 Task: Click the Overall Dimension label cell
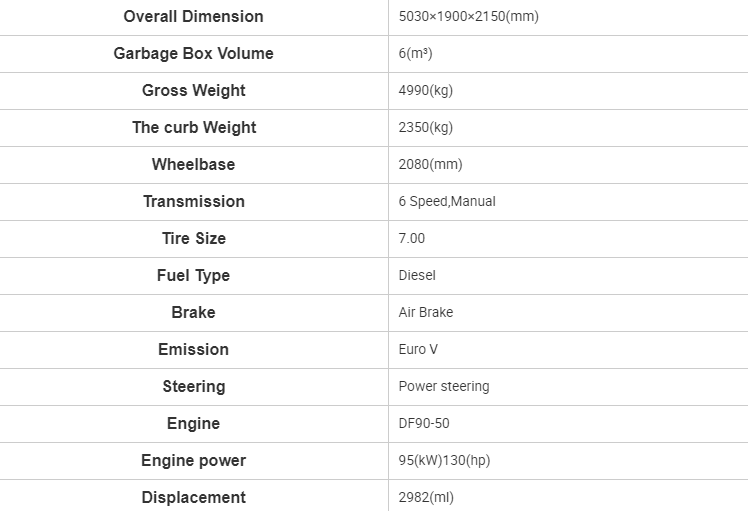click(x=194, y=17)
